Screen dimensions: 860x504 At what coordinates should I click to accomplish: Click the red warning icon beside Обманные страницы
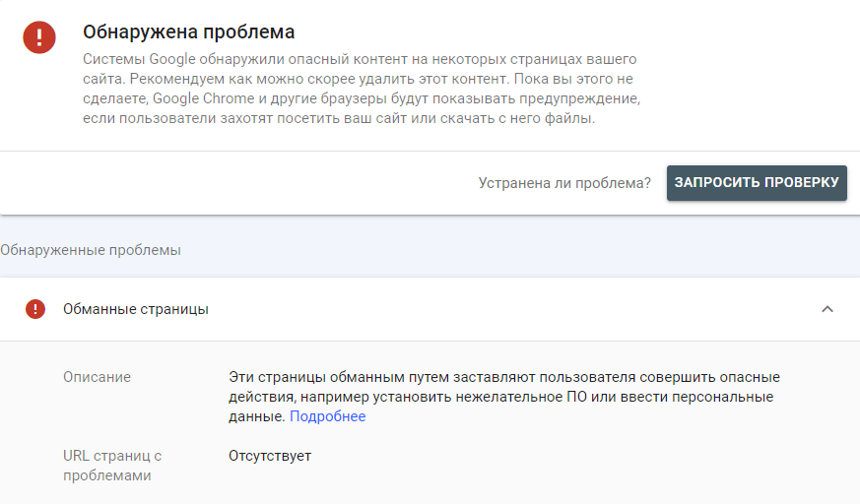[x=35, y=309]
